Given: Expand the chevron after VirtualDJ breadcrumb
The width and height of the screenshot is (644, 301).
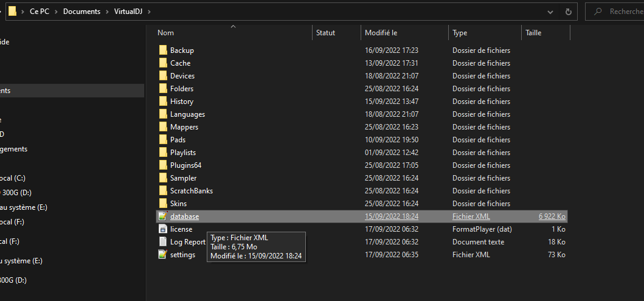Looking at the screenshot, I should point(150,12).
